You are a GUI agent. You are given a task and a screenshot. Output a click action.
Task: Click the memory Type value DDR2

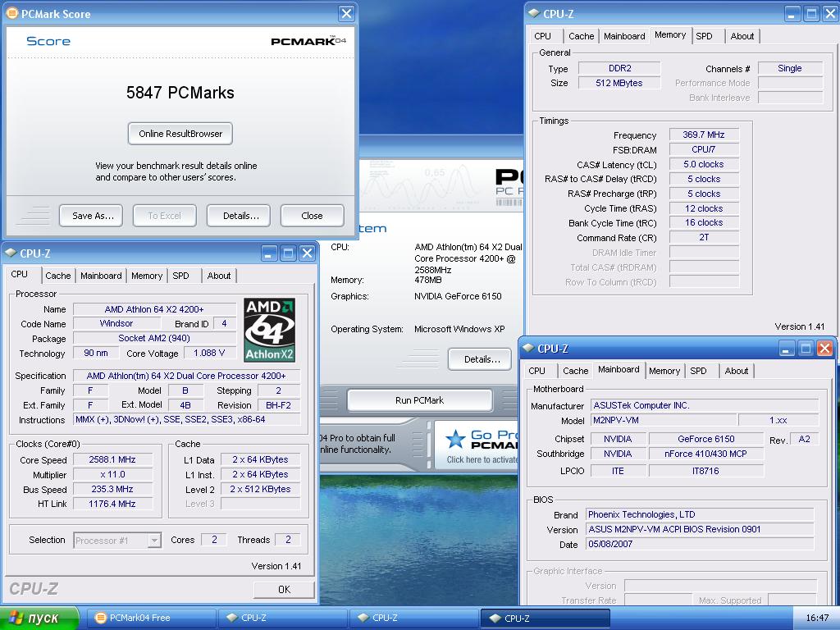pyautogui.click(x=619, y=68)
